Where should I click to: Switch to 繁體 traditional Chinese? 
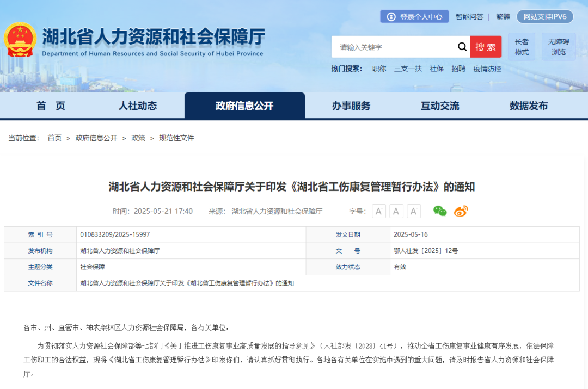pyautogui.click(x=503, y=17)
